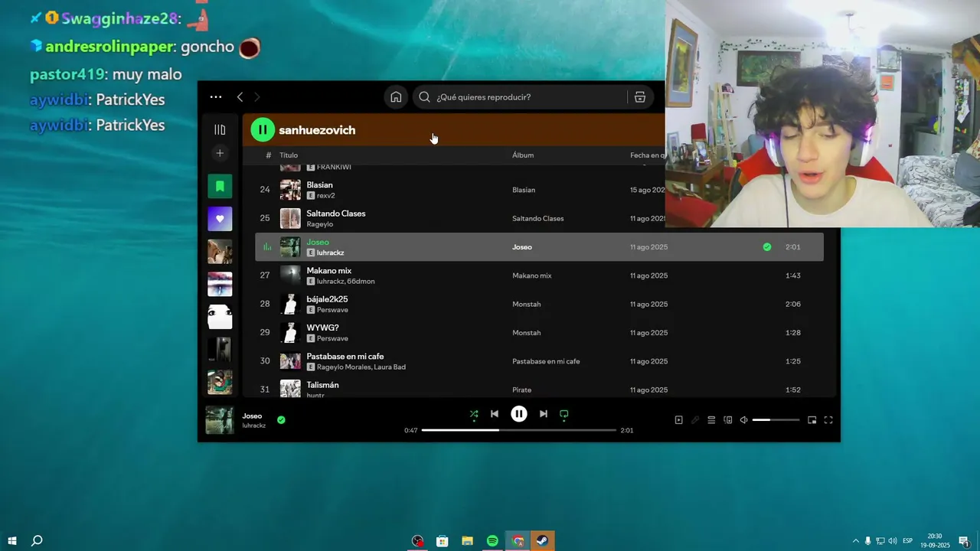Pause playback with the center player button
The height and width of the screenshot is (551, 980).
coord(519,414)
